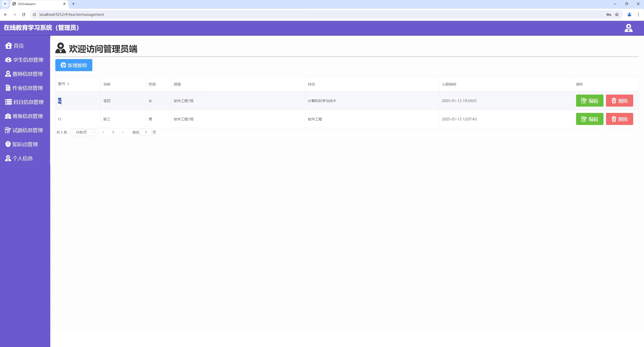
Task: Click the edit-note icon beside 试题信息管理
Action: click(8, 130)
